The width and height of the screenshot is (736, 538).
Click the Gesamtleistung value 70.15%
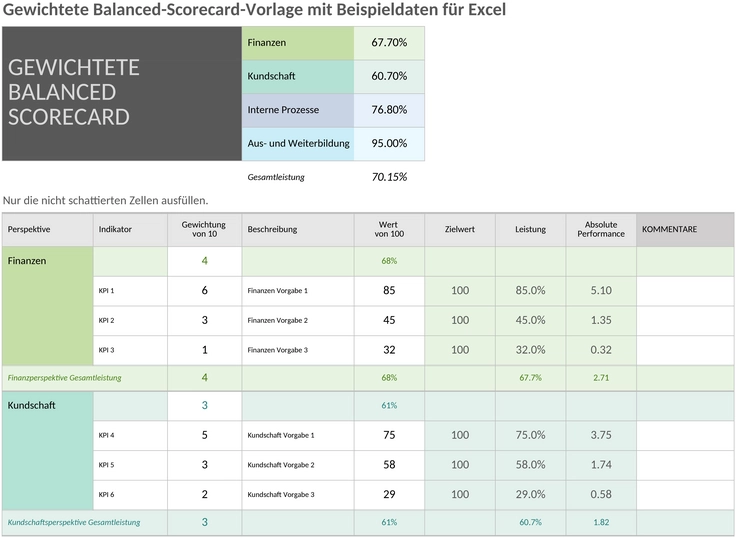(x=389, y=177)
